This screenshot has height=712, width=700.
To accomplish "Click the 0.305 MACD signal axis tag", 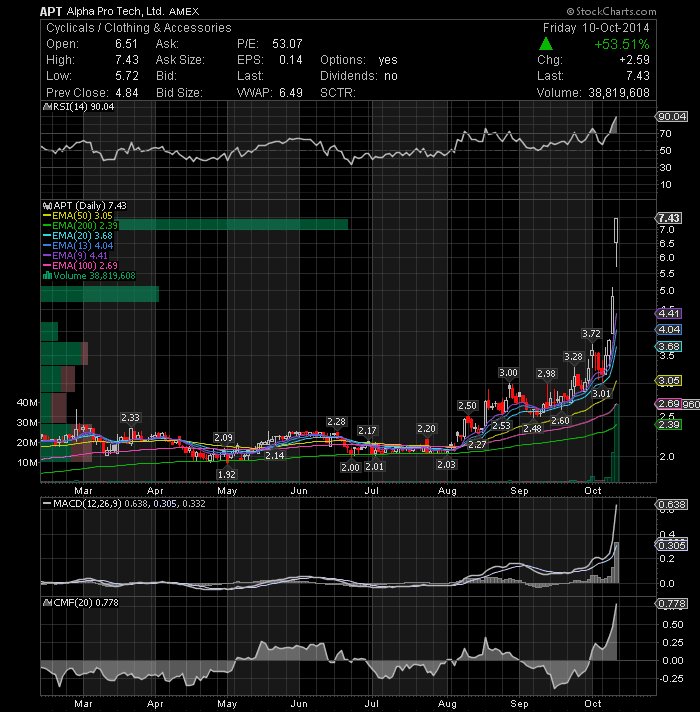I will (x=672, y=545).
